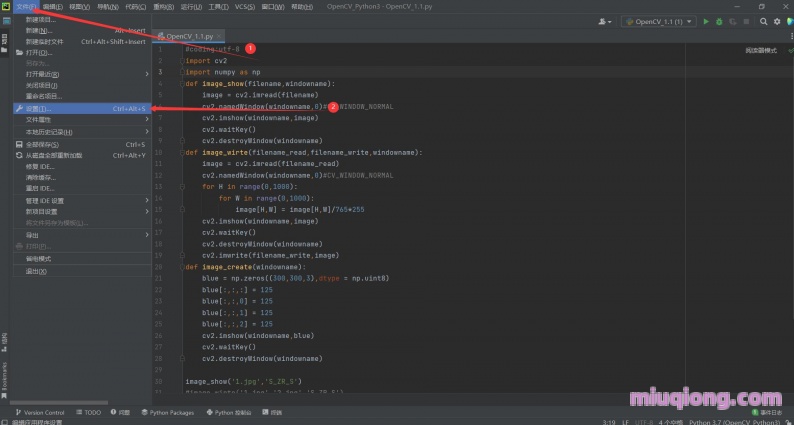Viewport: 794px width, 425px height.
Task: Click the Debug bug icon in the toolbar
Action: point(718,21)
